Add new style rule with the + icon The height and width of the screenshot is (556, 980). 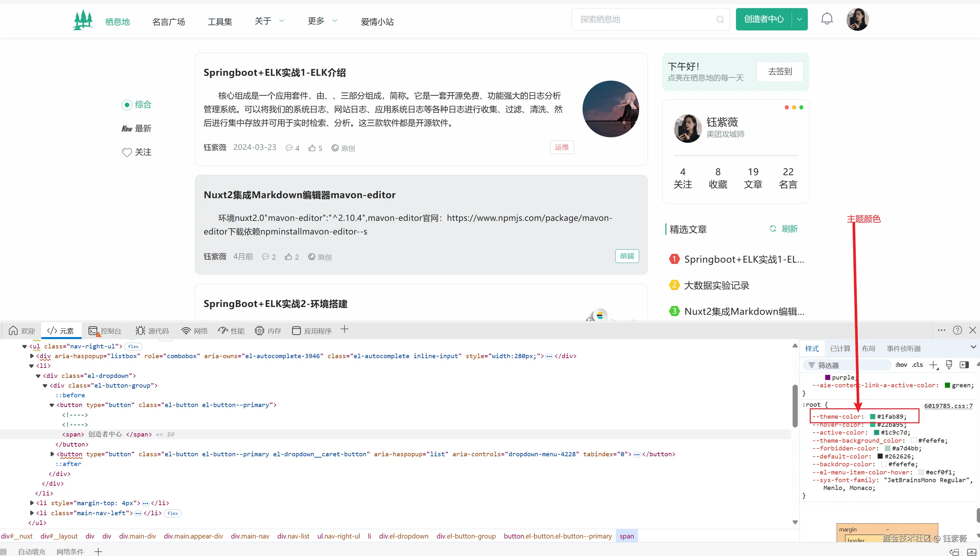[934, 365]
